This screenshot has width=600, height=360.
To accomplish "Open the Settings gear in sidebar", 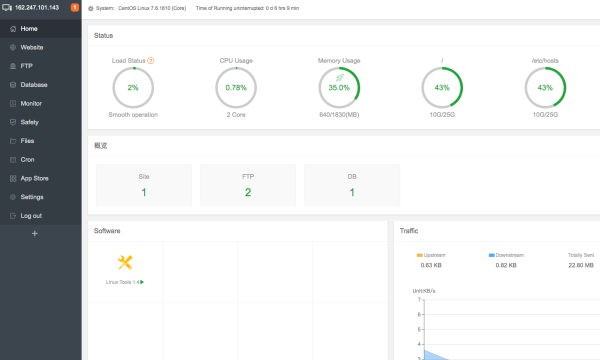I will [13, 197].
